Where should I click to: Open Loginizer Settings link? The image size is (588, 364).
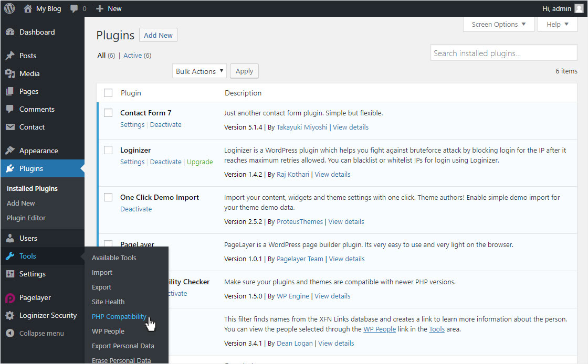132,162
